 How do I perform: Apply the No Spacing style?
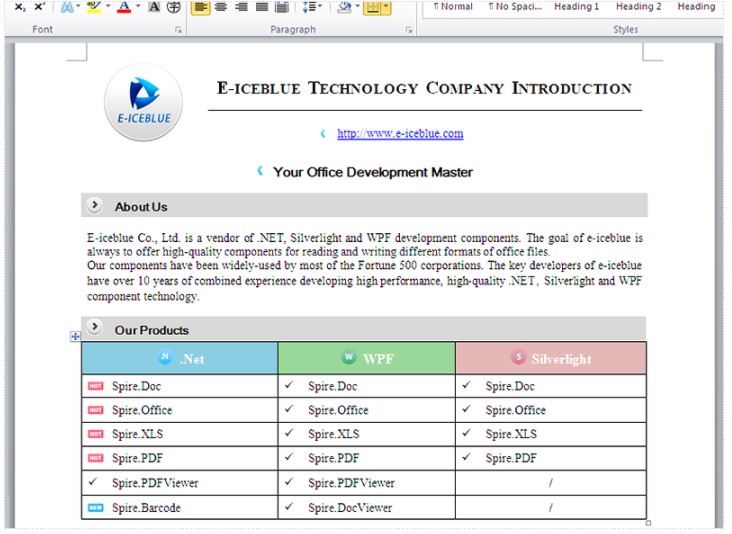[x=515, y=7]
